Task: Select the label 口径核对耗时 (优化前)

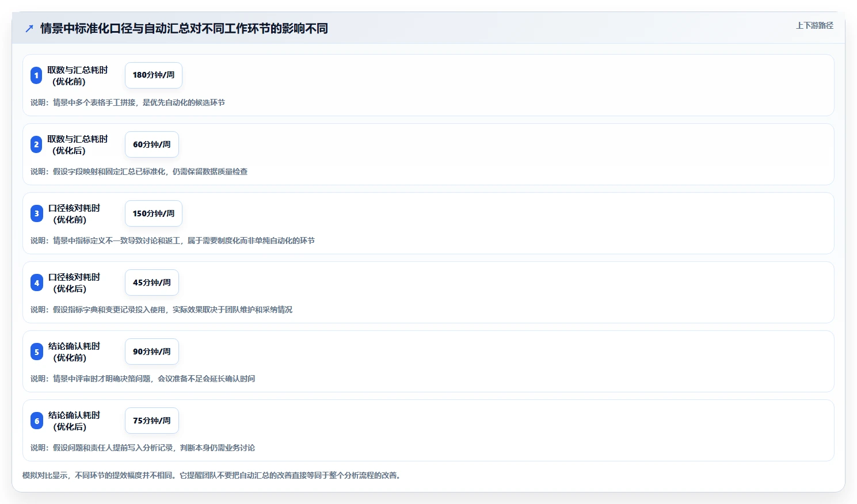Action: point(74,213)
